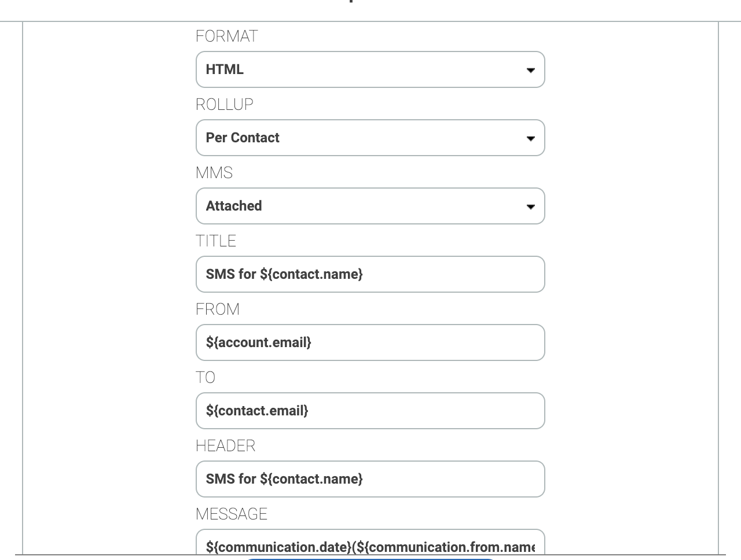Image resolution: width=741 pixels, height=560 pixels.
Task: Click the TO label
Action: tap(206, 378)
